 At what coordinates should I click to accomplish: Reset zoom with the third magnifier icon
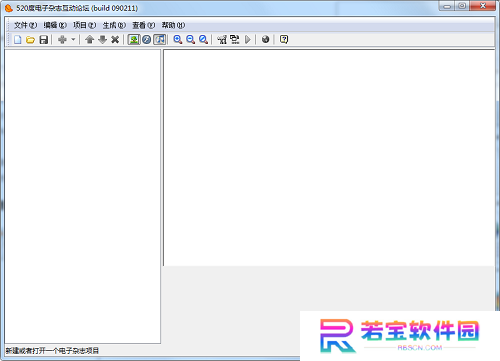tap(203, 40)
